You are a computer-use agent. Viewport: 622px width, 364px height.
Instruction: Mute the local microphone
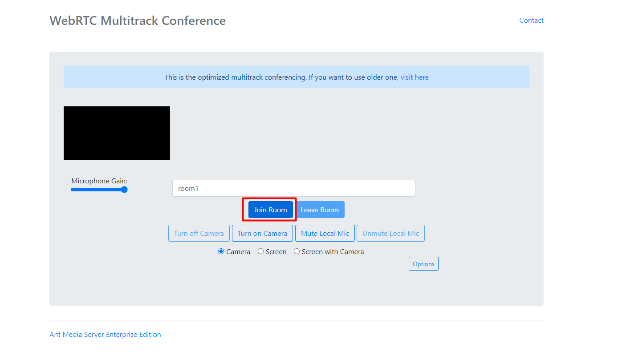(x=325, y=234)
